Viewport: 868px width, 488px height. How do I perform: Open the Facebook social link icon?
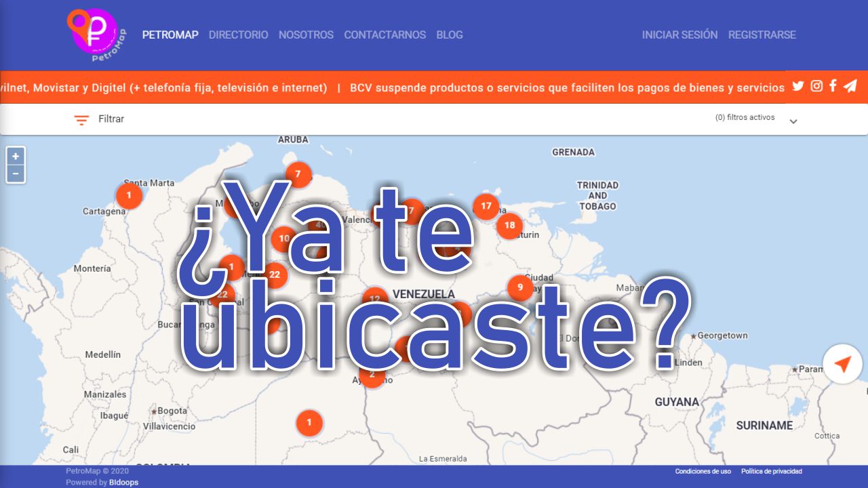(833, 86)
